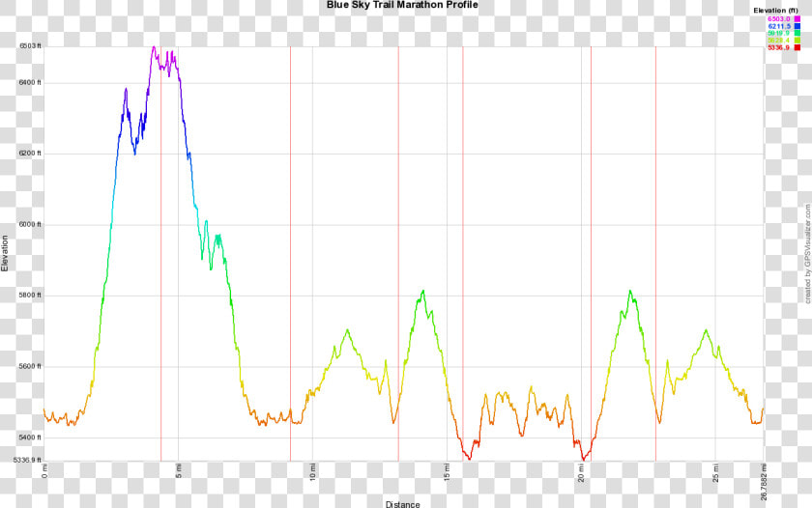Click the '15 mi' x-axis label

point(447,472)
